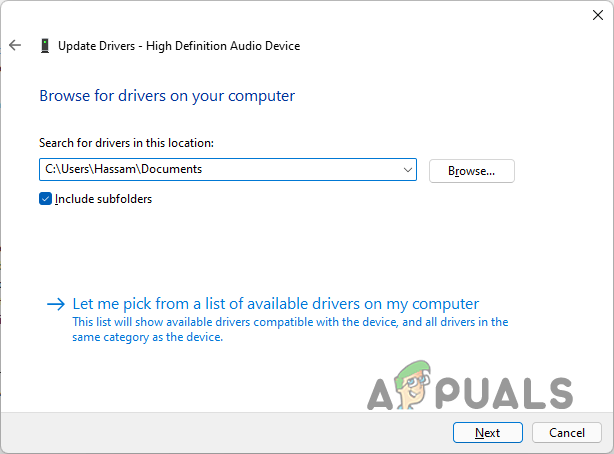This screenshot has height=454, width=614.
Task: Proceed with the Next button
Action: 488,433
